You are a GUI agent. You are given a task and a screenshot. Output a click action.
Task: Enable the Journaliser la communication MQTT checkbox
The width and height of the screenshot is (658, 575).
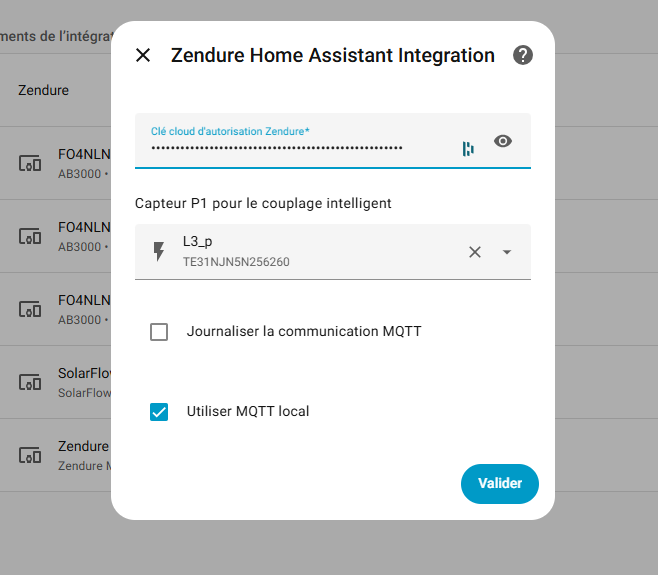point(159,332)
